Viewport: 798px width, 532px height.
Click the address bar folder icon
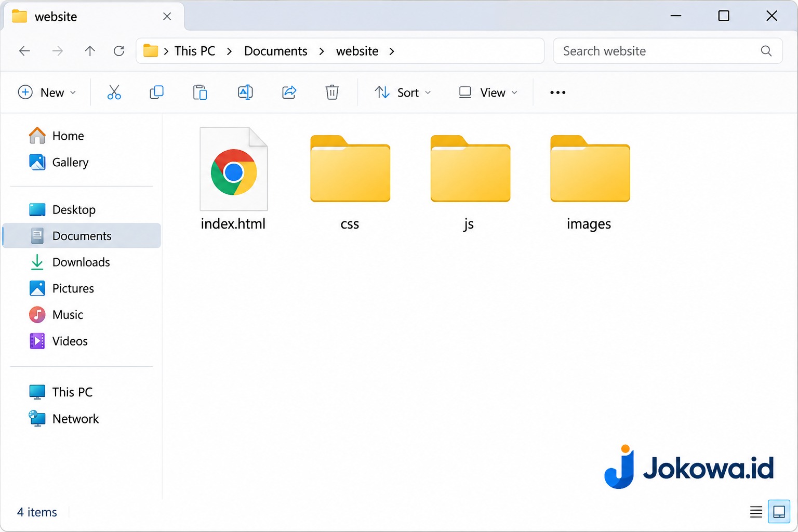point(151,50)
